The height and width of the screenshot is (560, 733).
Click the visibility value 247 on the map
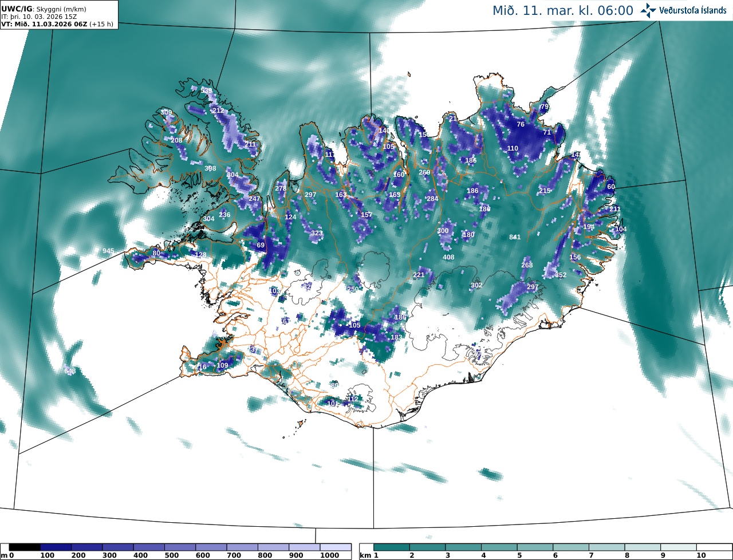(x=254, y=199)
